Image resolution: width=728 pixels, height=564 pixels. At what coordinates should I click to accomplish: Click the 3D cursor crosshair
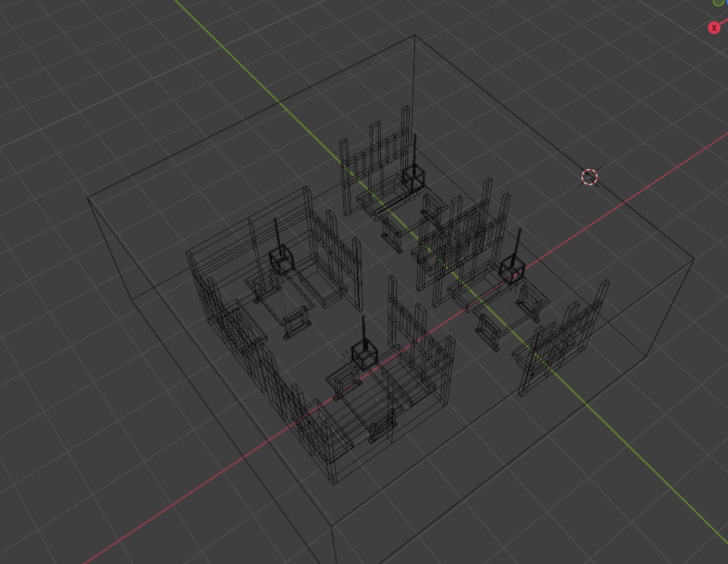pyautogui.click(x=590, y=177)
